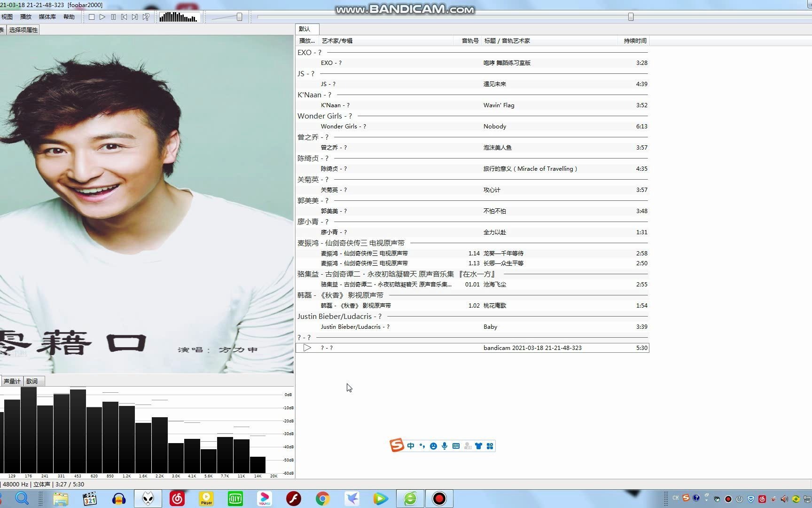Select the track 沧海飞尘
This screenshot has height=508, width=812.
472,285
